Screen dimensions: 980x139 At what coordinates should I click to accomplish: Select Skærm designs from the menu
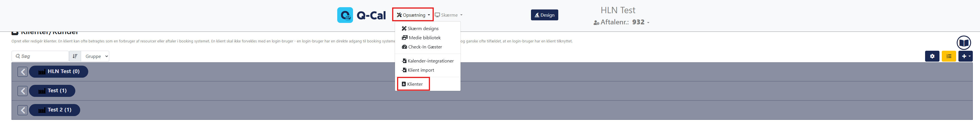422,28
